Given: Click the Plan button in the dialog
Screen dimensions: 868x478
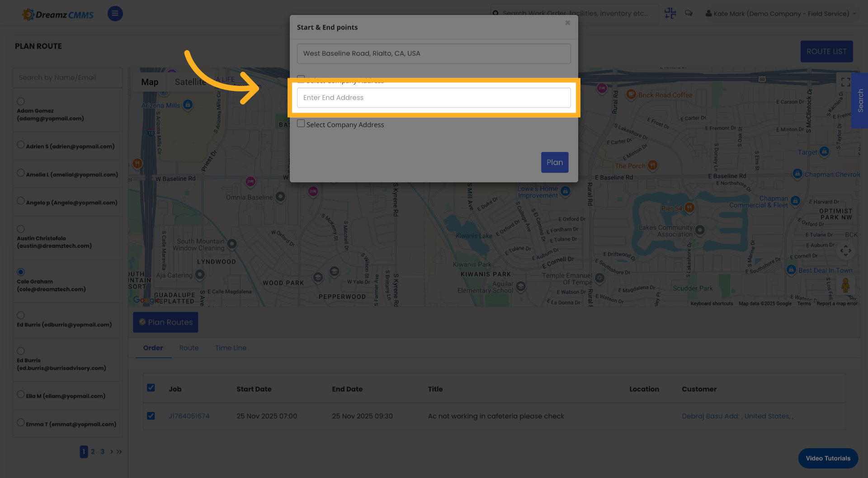Looking at the screenshot, I should (555, 162).
